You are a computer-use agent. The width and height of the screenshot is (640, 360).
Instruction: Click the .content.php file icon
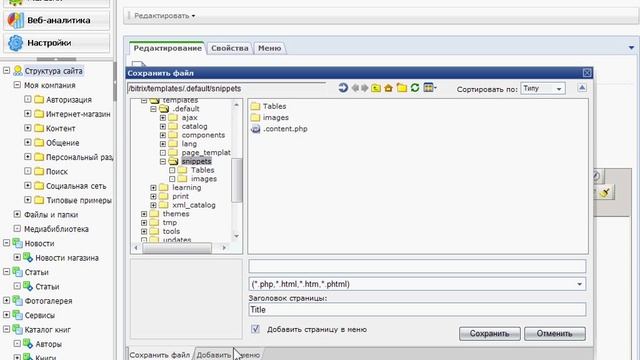pyautogui.click(x=256, y=129)
